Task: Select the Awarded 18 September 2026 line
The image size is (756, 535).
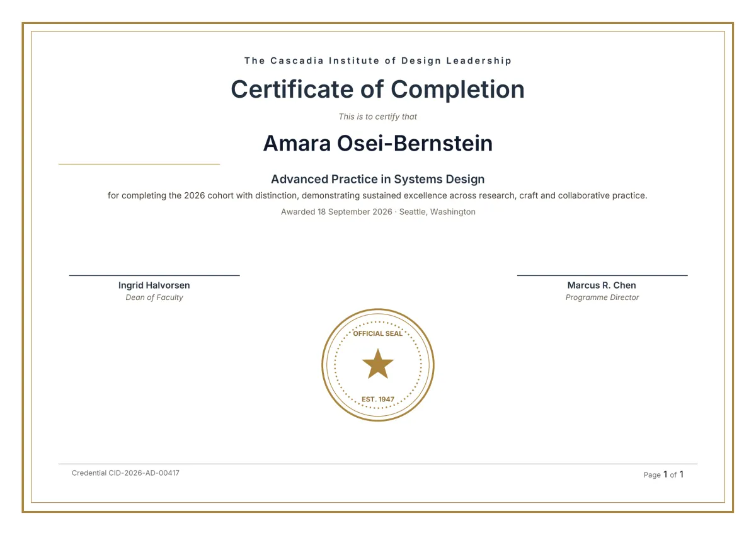Action: point(378,212)
